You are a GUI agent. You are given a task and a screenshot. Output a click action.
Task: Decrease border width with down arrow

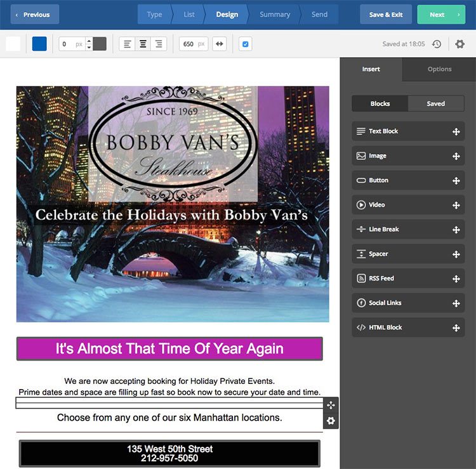coord(89,48)
